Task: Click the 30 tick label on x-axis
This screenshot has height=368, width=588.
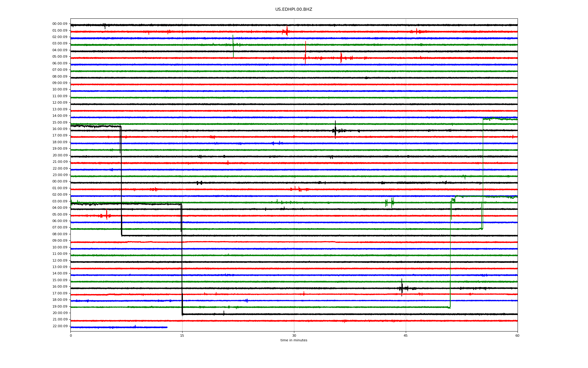Action: (x=294, y=335)
